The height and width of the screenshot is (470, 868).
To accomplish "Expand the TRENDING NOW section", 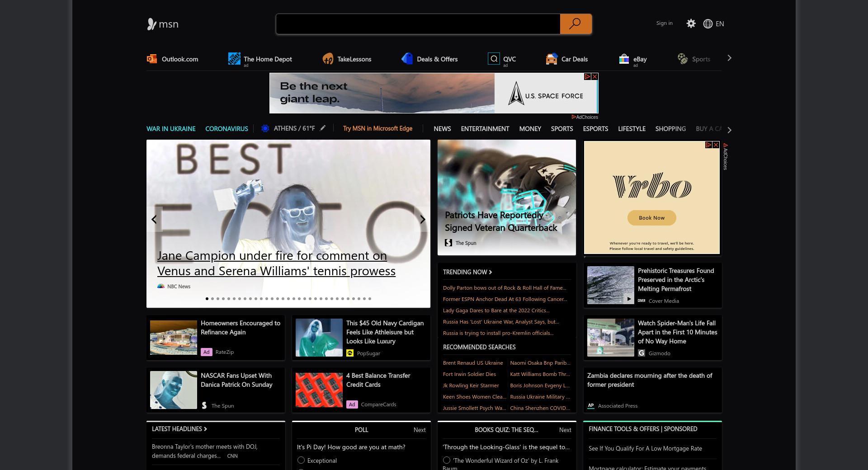I will [467, 272].
